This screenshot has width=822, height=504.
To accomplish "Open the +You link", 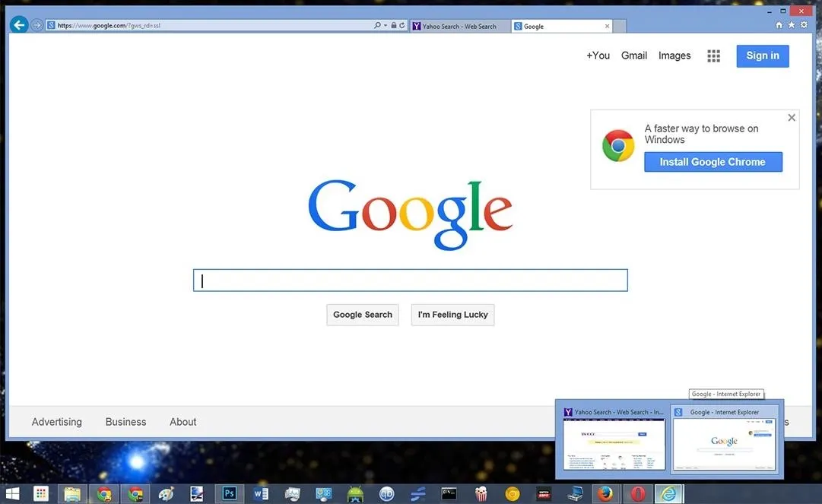I will [598, 55].
